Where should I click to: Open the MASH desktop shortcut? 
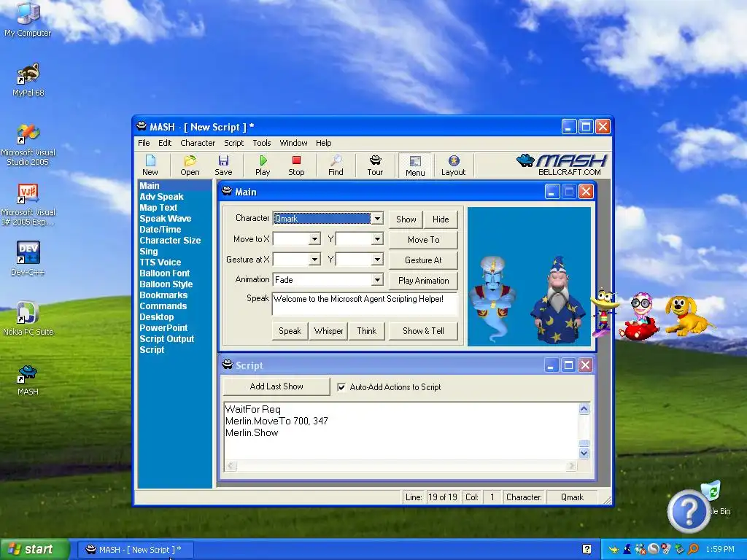click(28, 379)
